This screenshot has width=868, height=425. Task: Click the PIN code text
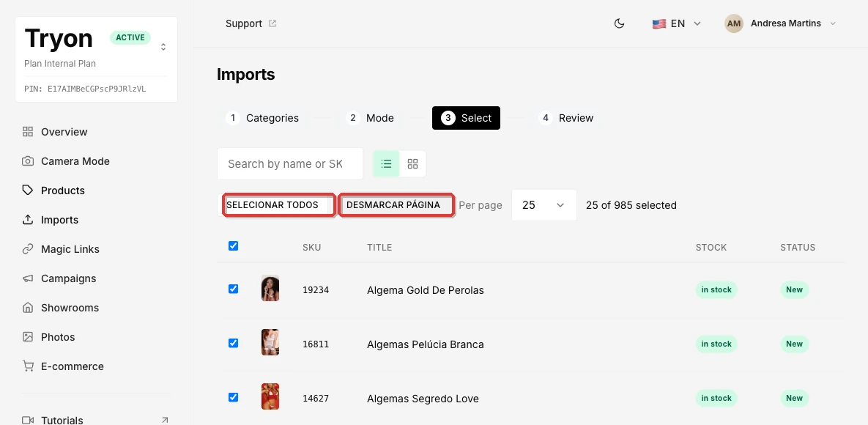tap(85, 89)
